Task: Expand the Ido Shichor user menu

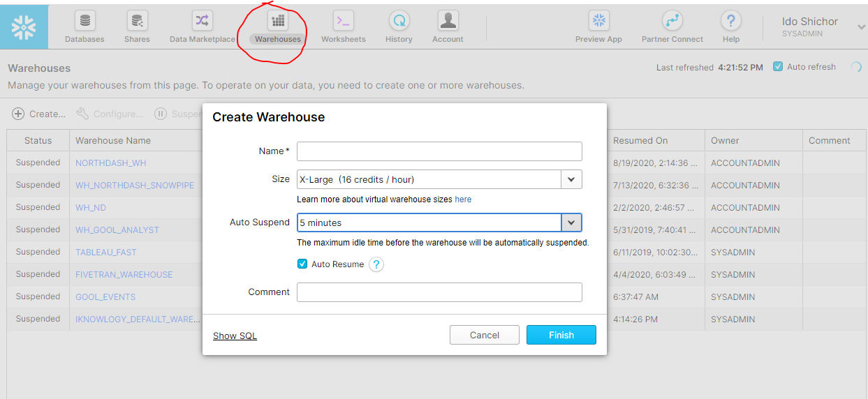Action: (x=861, y=27)
